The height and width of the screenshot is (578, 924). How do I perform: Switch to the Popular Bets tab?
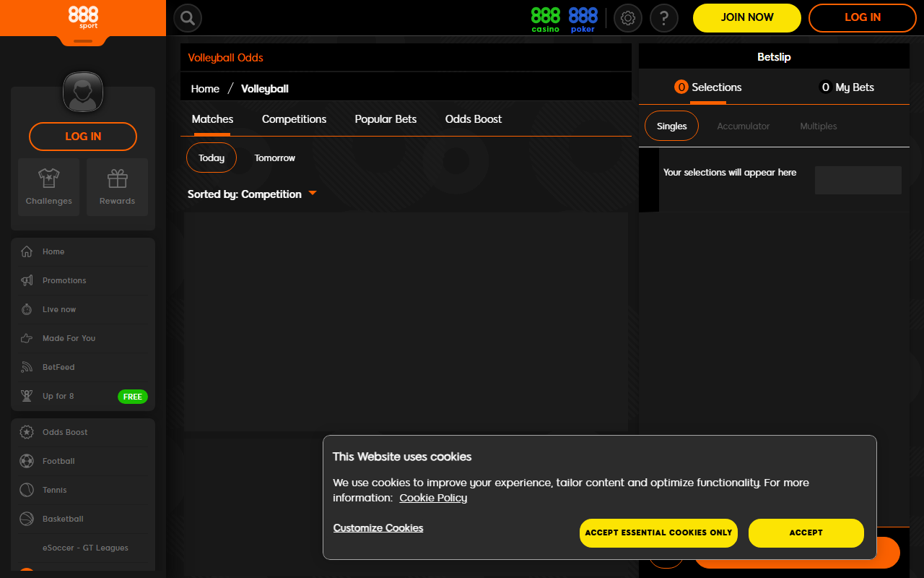[x=385, y=119]
